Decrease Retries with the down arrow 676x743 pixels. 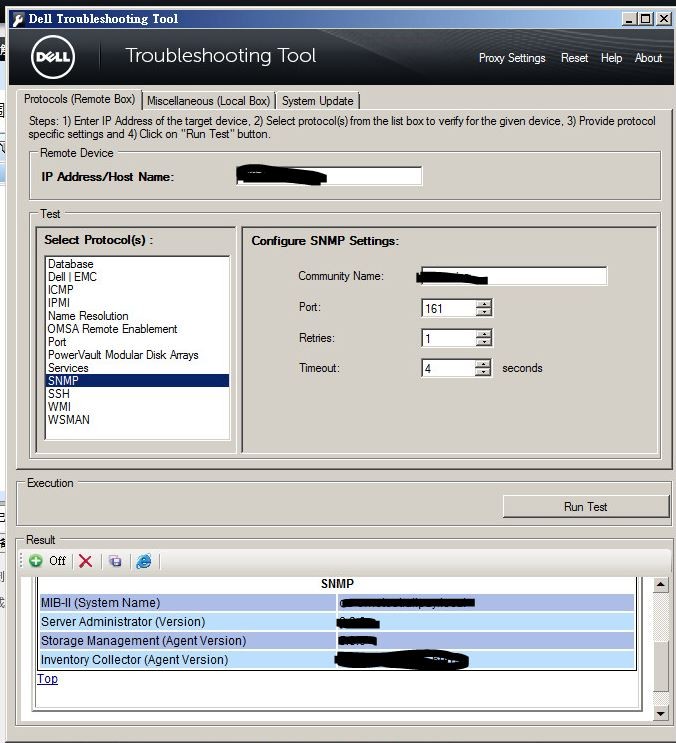[484, 343]
